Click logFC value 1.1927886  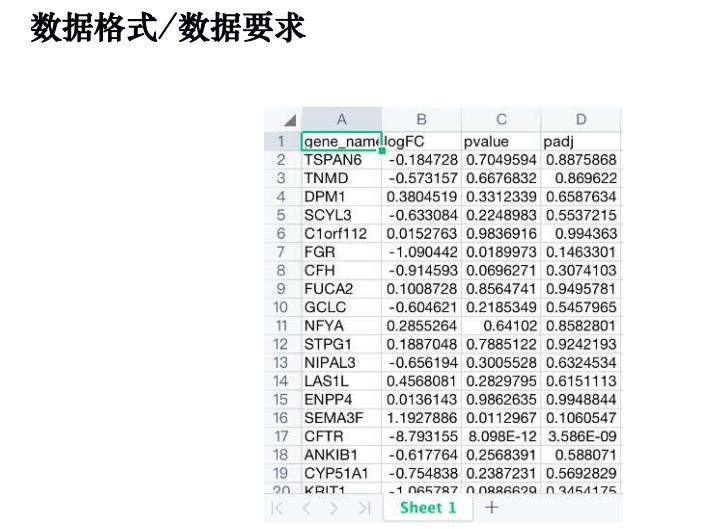point(421,418)
